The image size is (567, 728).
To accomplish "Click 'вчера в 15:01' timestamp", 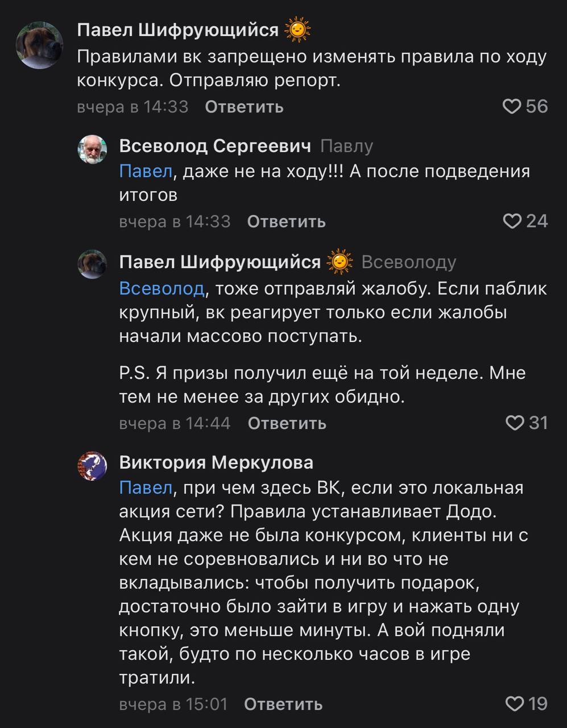I will click(x=173, y=704).
